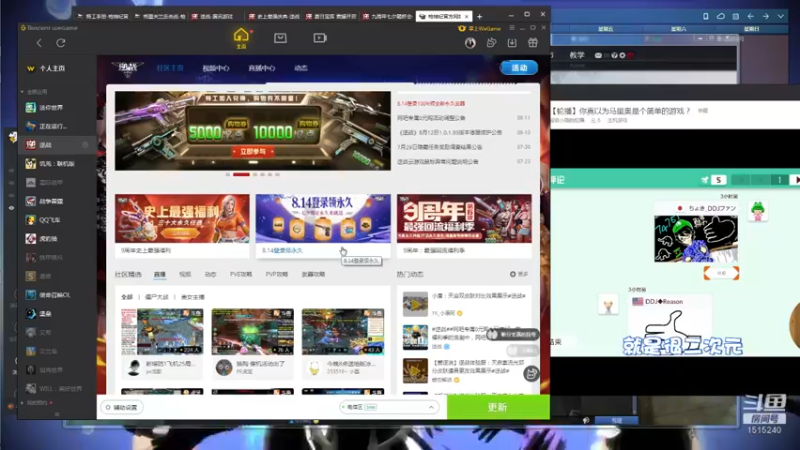Click the WeGame back arrow
The image size is (800, 450).
click(x=39, y=43)
